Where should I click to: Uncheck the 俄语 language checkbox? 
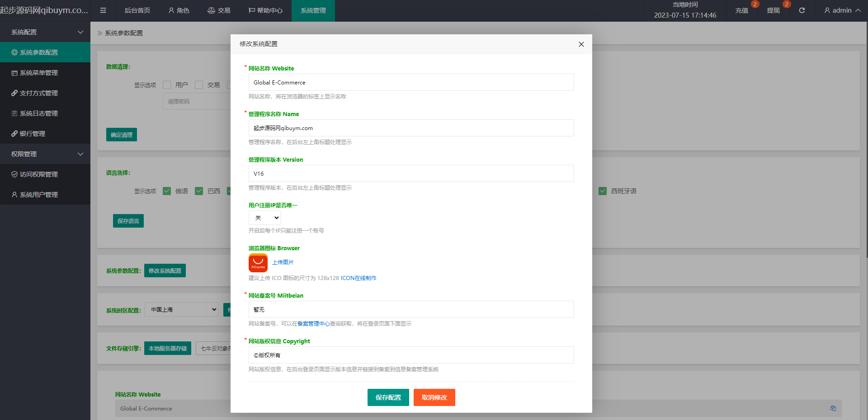(x=167, y=191)
